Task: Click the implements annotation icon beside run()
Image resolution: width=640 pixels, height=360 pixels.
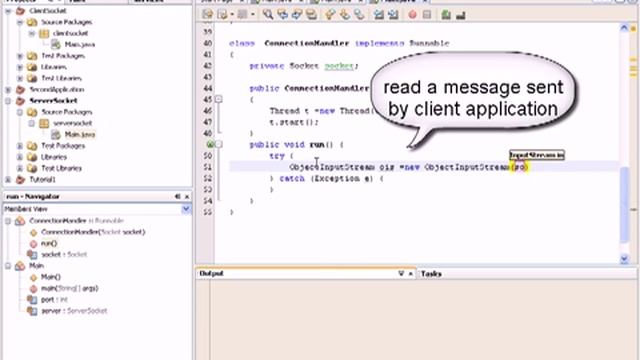Action: [210, 144]
